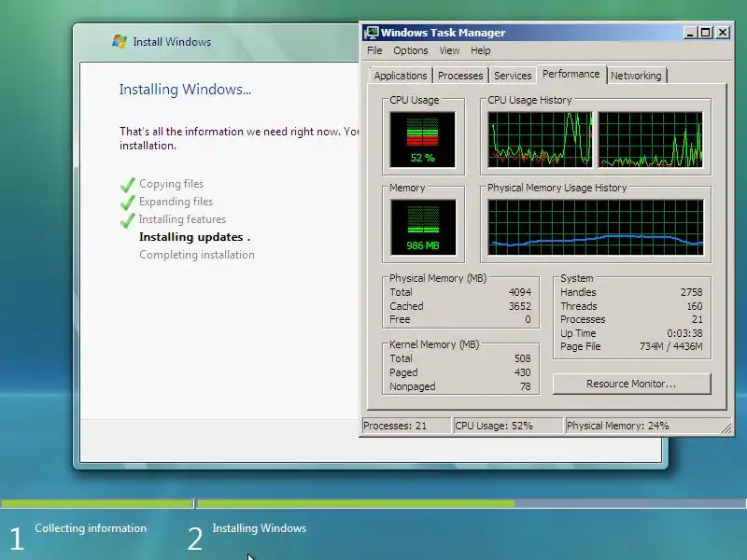The image size is (747, 560).
Task: Click the 'Completing installation' step text
Action: (x=197, y=255)
